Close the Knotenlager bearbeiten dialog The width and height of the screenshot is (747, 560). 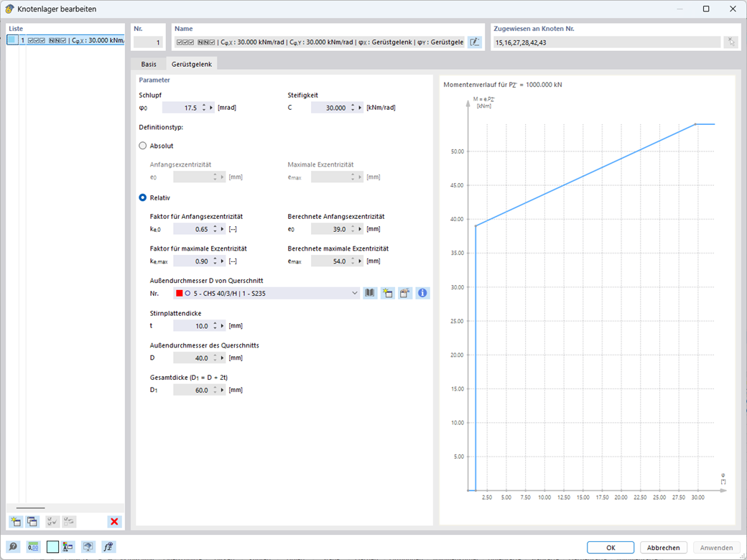pyautogui.click(x=733, y=9)
